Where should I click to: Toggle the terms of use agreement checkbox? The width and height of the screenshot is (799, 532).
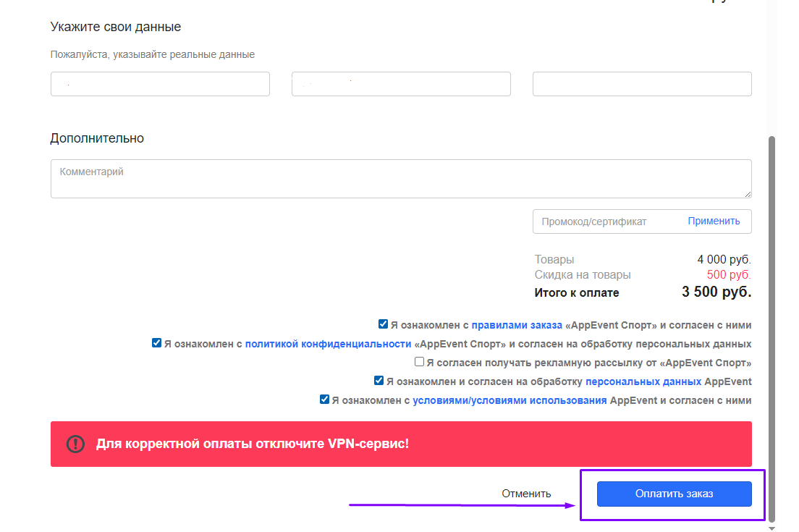pos(324,400)
